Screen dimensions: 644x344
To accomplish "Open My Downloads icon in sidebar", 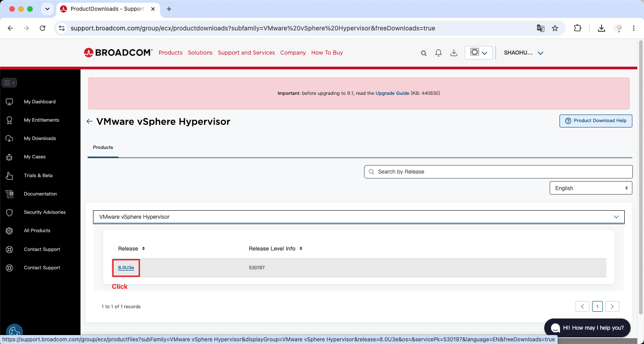I will click(9, 139).
